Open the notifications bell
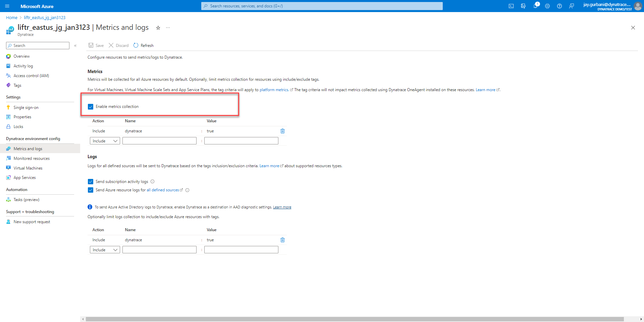This screenshot has height=322, width=644. (535, 6)
